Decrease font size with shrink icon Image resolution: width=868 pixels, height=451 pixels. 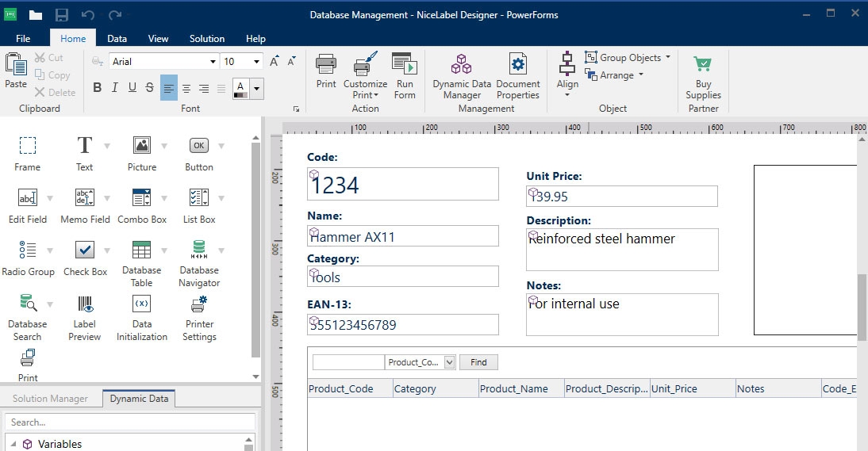pos(292,61)
